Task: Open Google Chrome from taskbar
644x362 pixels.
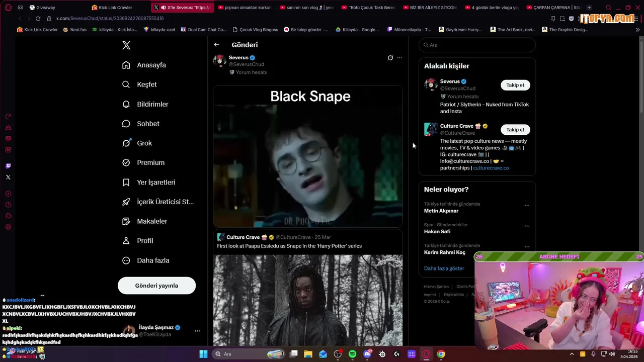Action: pyautogui.click(x=441, y=354)
